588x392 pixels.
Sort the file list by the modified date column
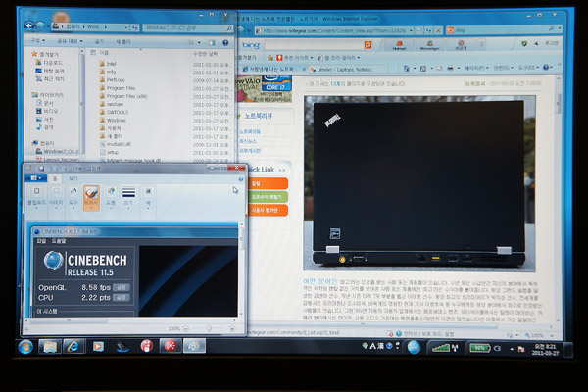(x=205, y=54)
